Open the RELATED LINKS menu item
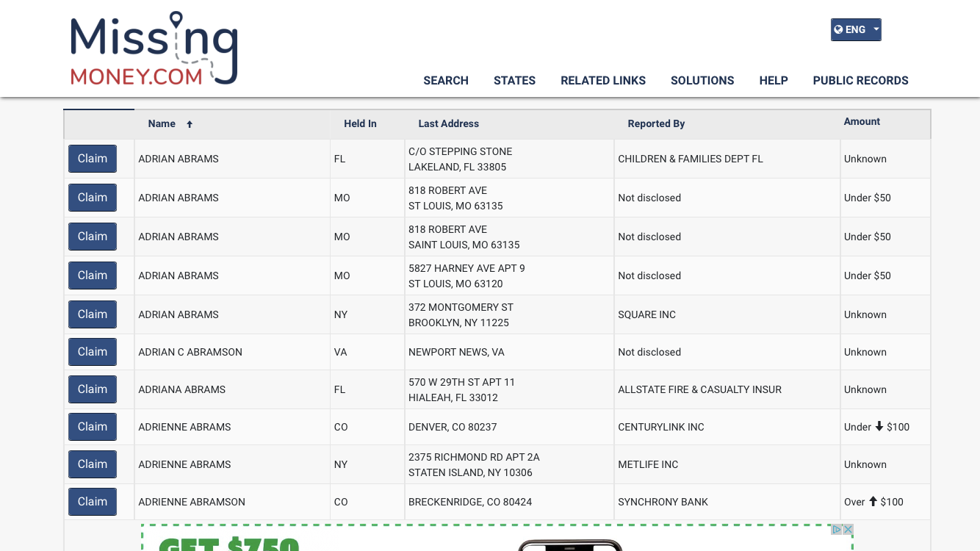This screenshot has width=980, height=551. [x=603, y=81]
